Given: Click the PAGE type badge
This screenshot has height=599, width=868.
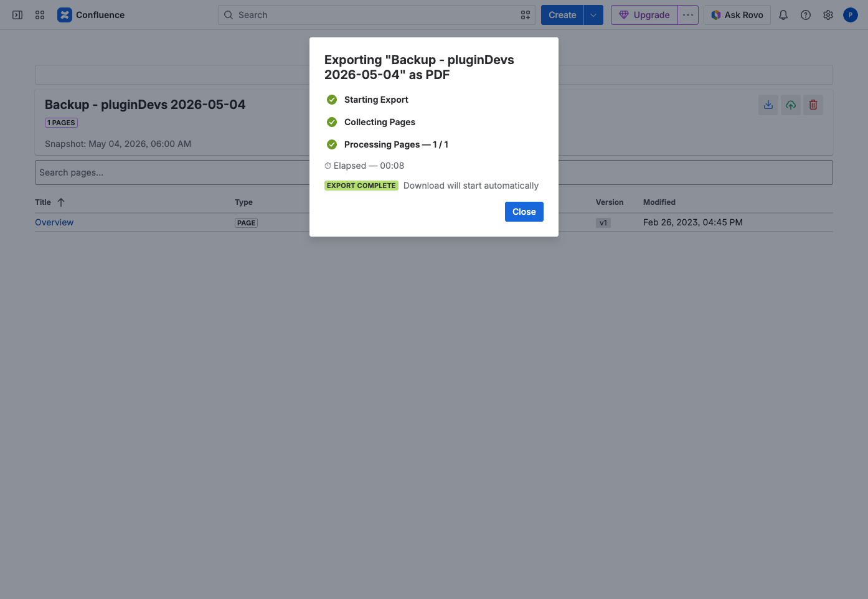Looking at the screenshot, I should coord(247,223).
